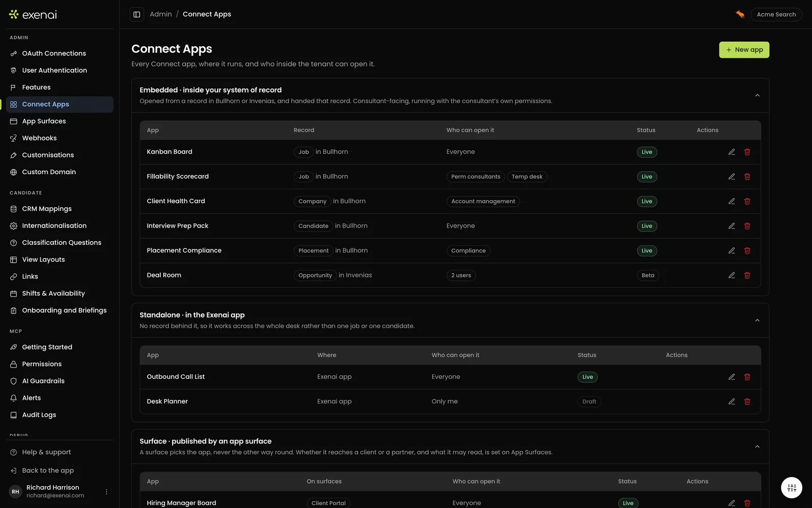Click the Admin breadcrumb link

point(161,14)
